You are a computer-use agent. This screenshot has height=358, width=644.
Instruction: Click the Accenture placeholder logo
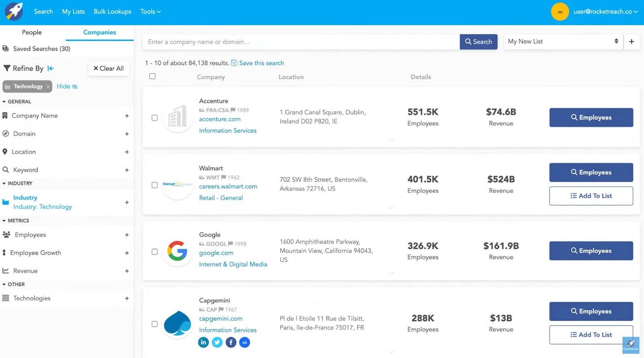178,117
